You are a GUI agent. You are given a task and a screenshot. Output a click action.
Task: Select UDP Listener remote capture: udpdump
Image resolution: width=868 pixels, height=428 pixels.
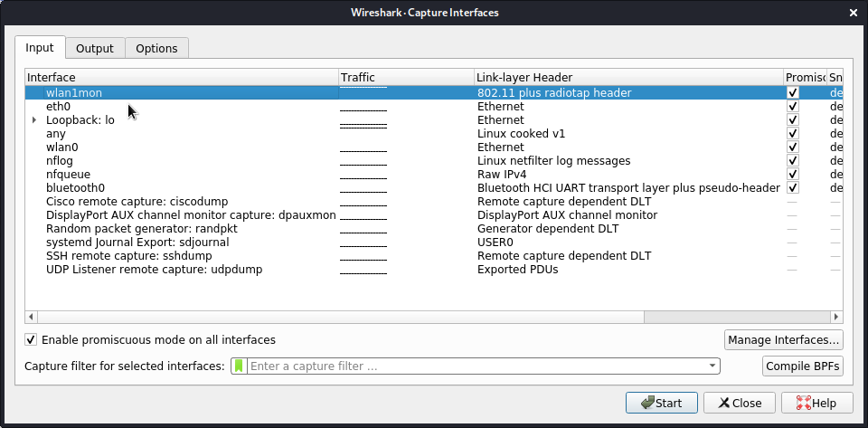pos(155,269)
